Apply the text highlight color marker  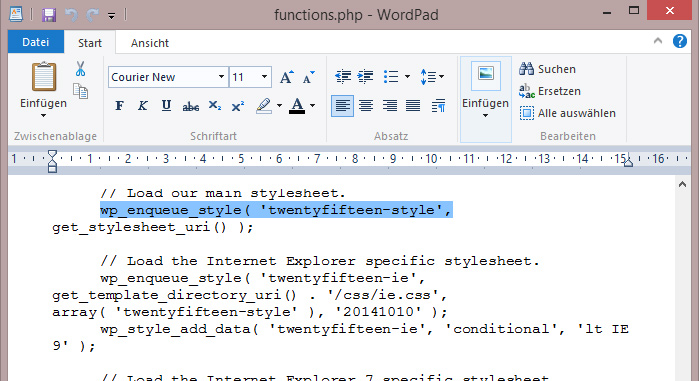pos(264,106)
